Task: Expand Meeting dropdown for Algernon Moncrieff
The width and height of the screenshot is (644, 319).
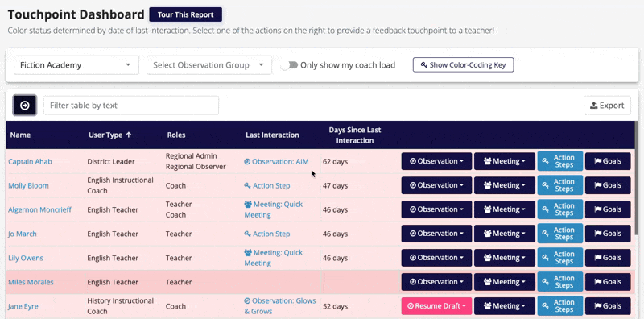Action: point(505,209)
